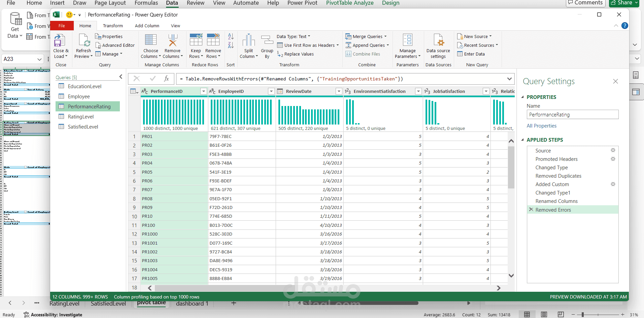Click the query Name input field

click(572, 115)
